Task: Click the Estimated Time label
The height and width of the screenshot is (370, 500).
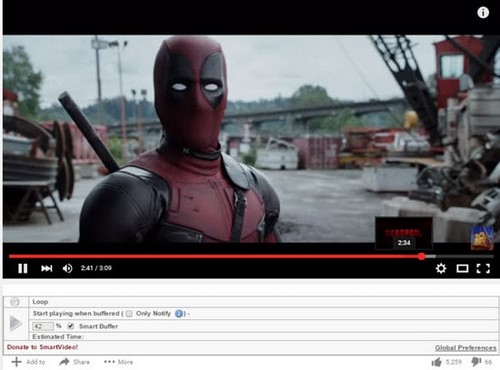Action: [58, 337]
